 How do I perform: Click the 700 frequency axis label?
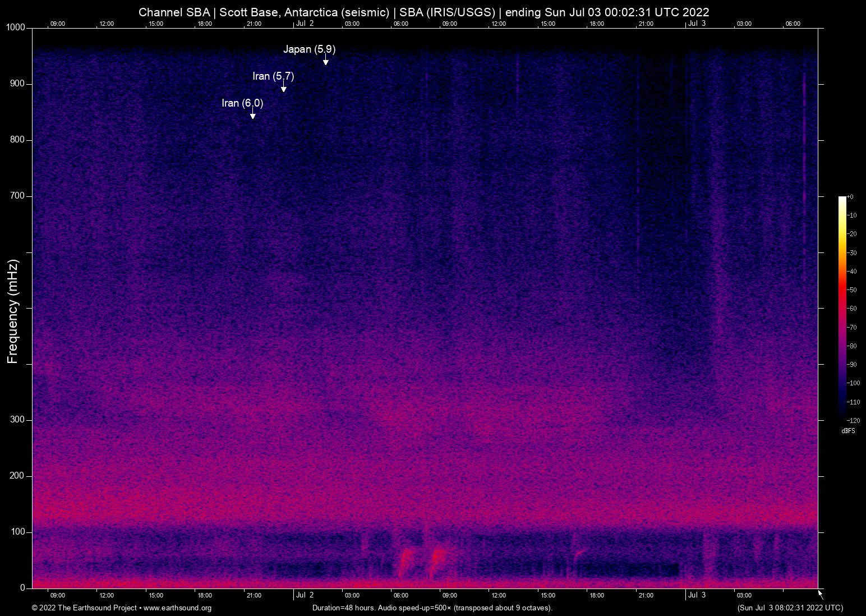(18, 196)
